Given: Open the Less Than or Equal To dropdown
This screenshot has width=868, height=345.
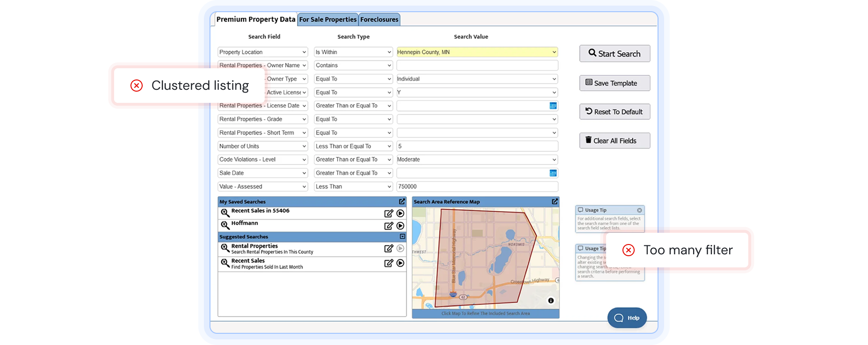Looking at the screenshot, I should pos(353,146).
